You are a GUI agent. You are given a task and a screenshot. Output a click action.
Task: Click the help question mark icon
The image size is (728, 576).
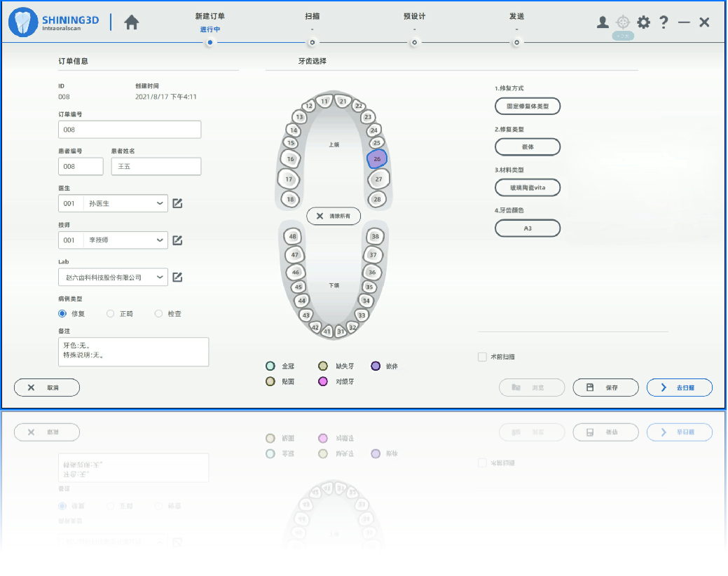pos(664,22)
